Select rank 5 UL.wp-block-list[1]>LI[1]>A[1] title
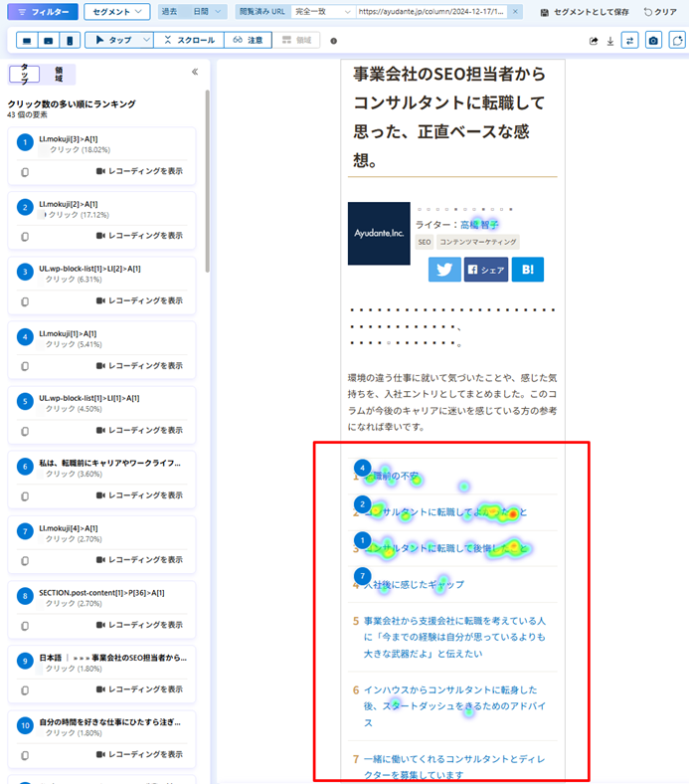This screenshot has width=689, height=784. pyautogui.click(x=89, y=398)
